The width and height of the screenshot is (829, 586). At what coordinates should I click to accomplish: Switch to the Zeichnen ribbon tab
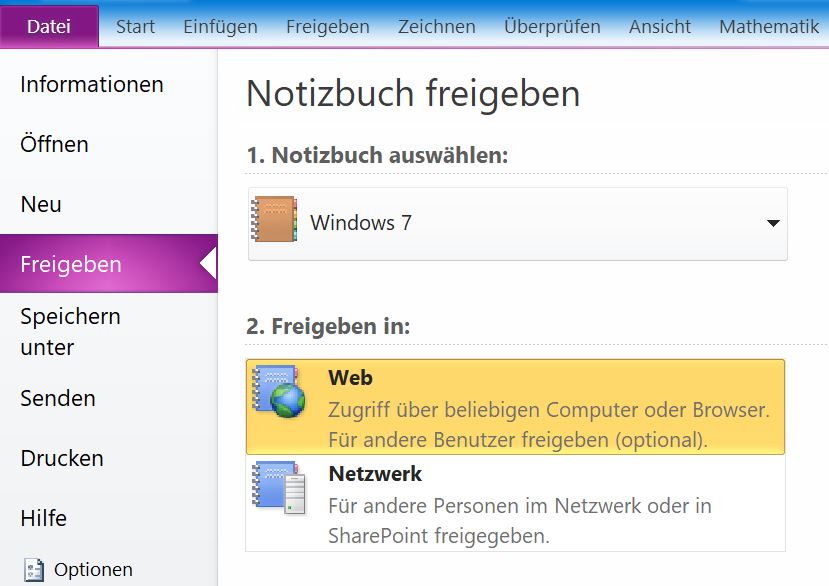tap(437, 26)
